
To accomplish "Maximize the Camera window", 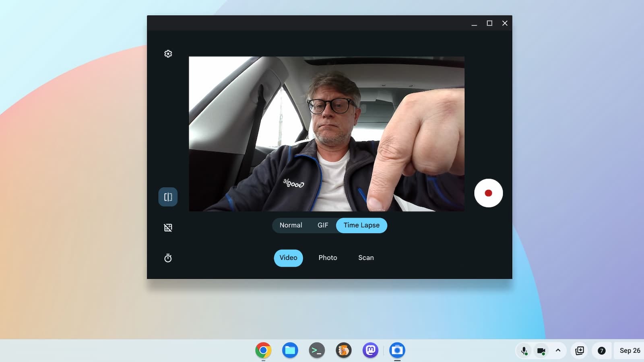I will tap(489, 23).
